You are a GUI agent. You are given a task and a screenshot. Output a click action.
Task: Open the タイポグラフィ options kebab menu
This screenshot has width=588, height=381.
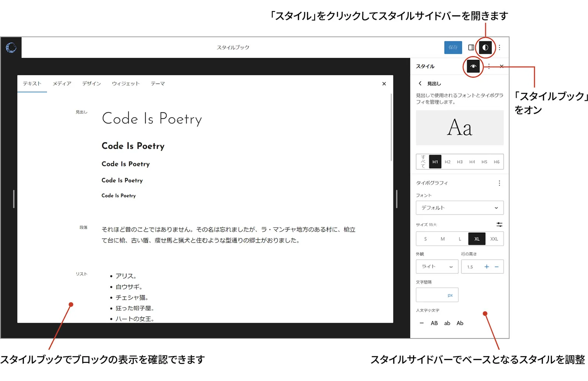(x=499, y=183)
